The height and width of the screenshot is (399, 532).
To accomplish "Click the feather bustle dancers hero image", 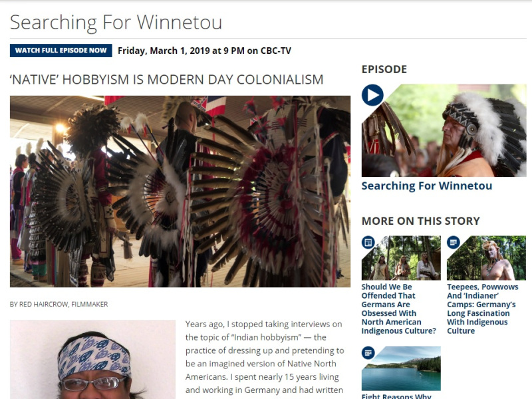I will (x=180, y=192).
